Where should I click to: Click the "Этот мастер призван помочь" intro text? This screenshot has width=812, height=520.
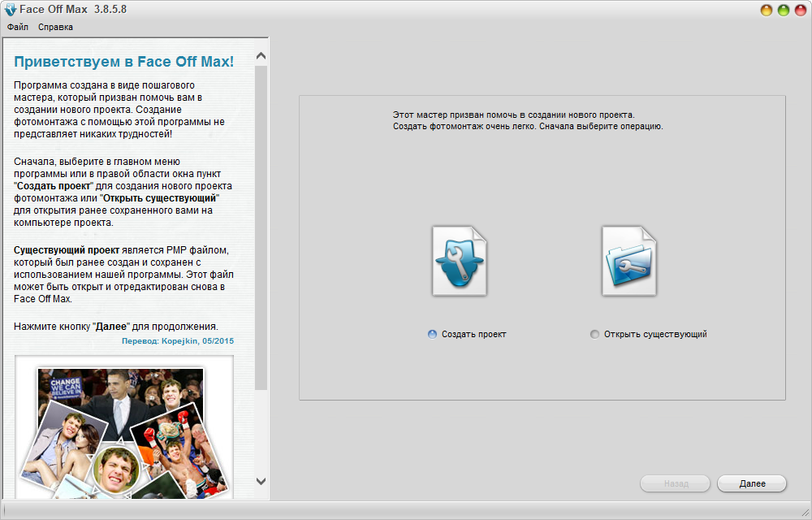[x=528, y=120]
